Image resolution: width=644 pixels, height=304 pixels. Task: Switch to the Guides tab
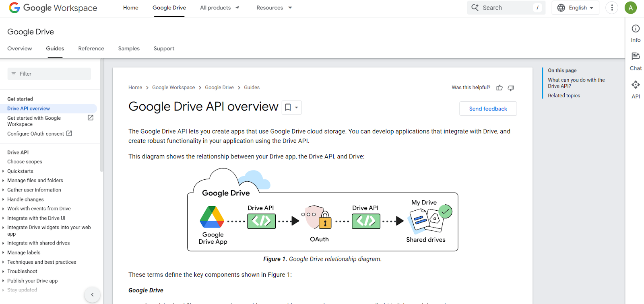pos(55,49)
